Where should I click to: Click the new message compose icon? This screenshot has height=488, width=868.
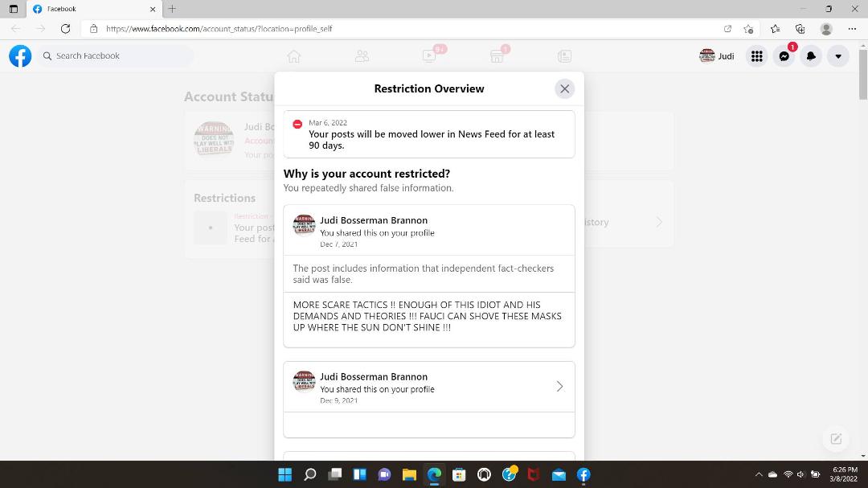coord(836,439)
